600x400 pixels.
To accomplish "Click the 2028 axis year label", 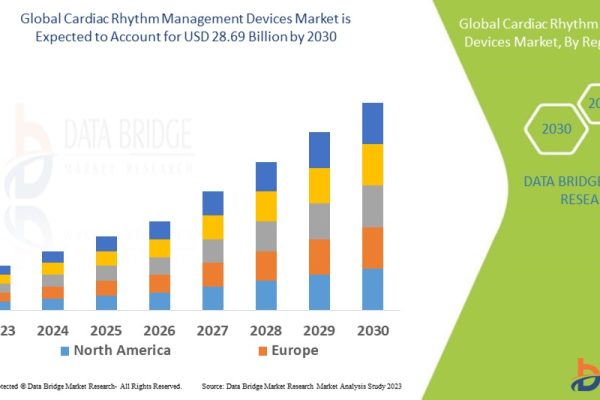I will [x=266, y=331].
